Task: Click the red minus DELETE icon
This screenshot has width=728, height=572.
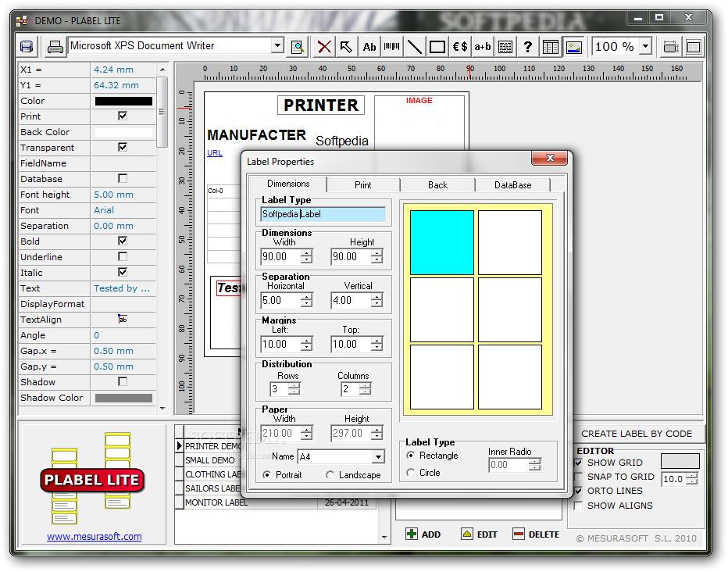Action: click(518, 534)
